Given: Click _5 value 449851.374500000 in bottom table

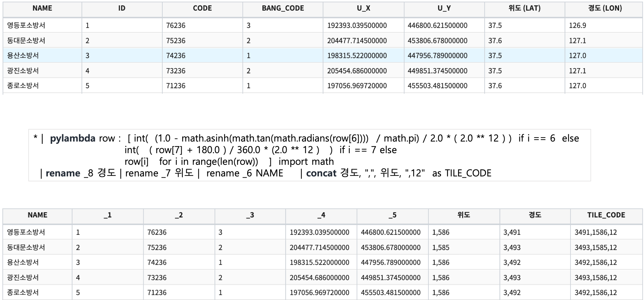Looking at the screenshot, I should pyautogui.click(x=391, y=278).
